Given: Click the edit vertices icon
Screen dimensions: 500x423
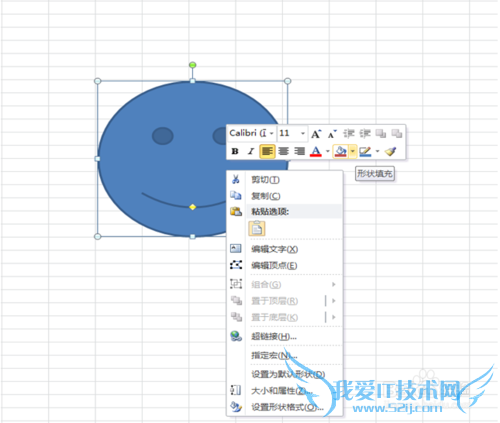Looking at the screenshot, I should (236, 265).
